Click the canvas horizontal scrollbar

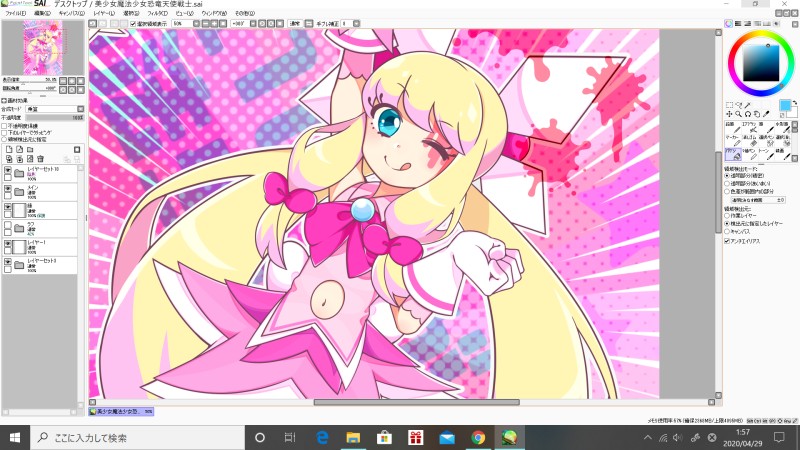(416, 402)
